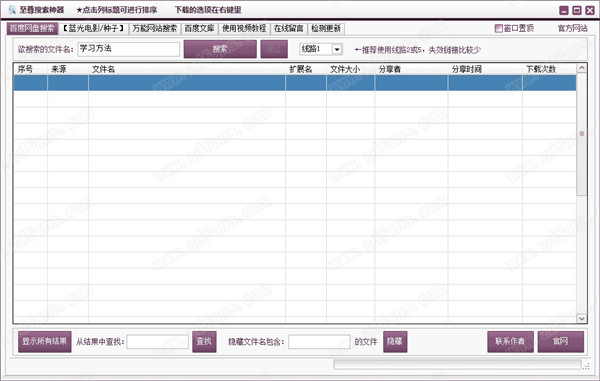Image resolution: width=600 pixels, height=381 pixels.
Task: Click the 搜索 button
Action: [x=220, y=49]
